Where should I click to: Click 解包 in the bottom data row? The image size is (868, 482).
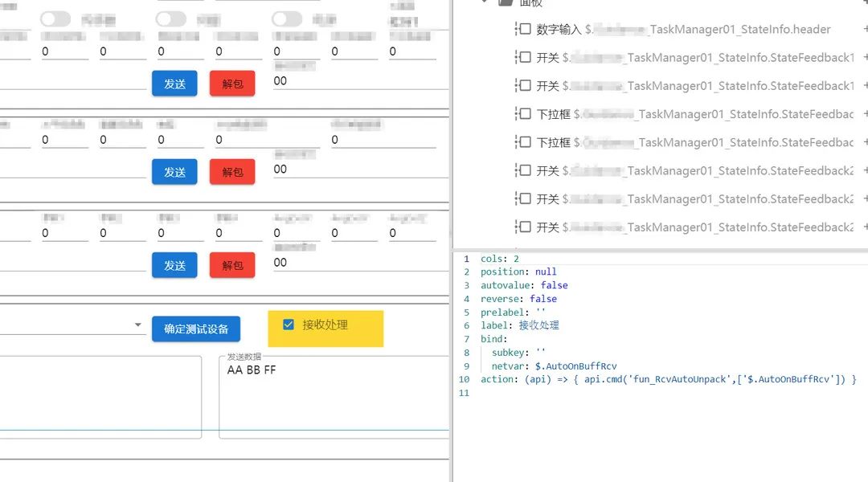(x=232, y=265)
